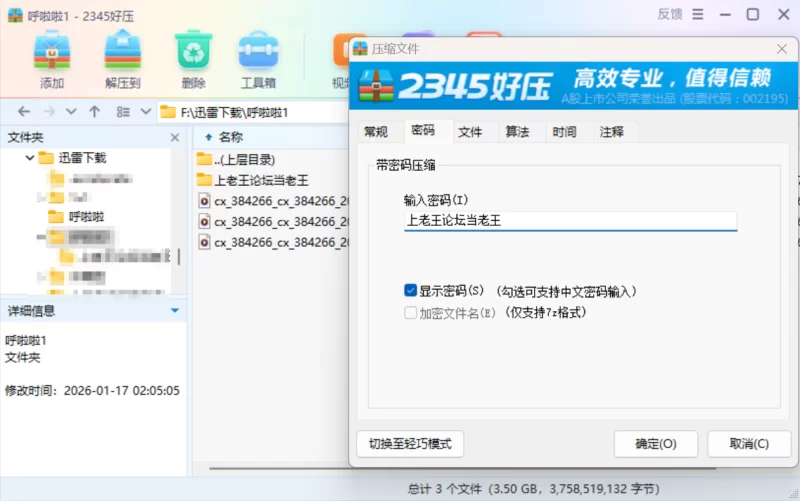Collapse the 迅雷下载 tree node
This screenshot has width=800, height=501.
tap(30, 158)
